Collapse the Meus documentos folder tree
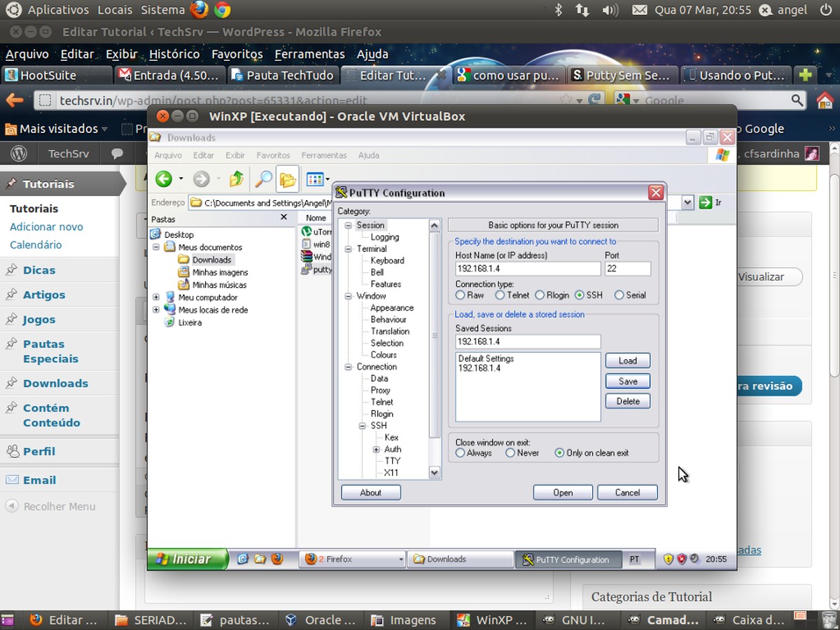This screenshot has width=840, height=630. [x=156, y=247]
